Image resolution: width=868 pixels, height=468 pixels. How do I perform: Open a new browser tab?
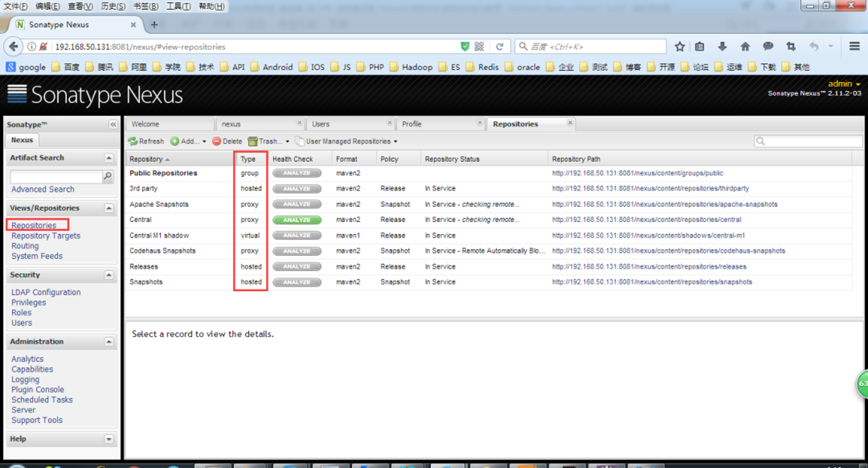154,25
